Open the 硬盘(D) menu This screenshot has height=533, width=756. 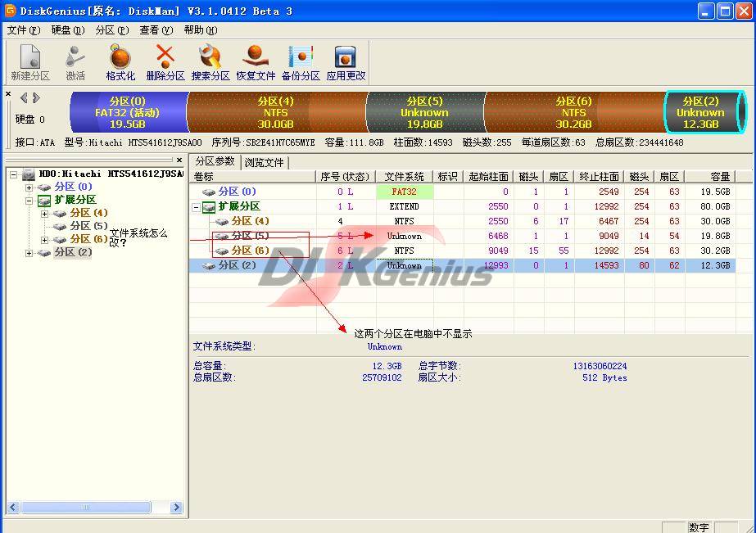click(x=68, y=30)
